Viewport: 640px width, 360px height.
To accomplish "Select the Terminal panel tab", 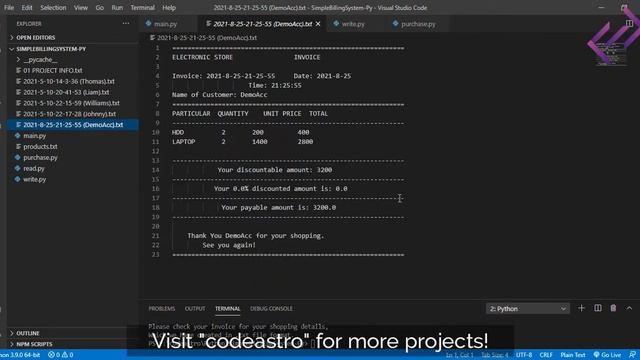I will [228, 309].
